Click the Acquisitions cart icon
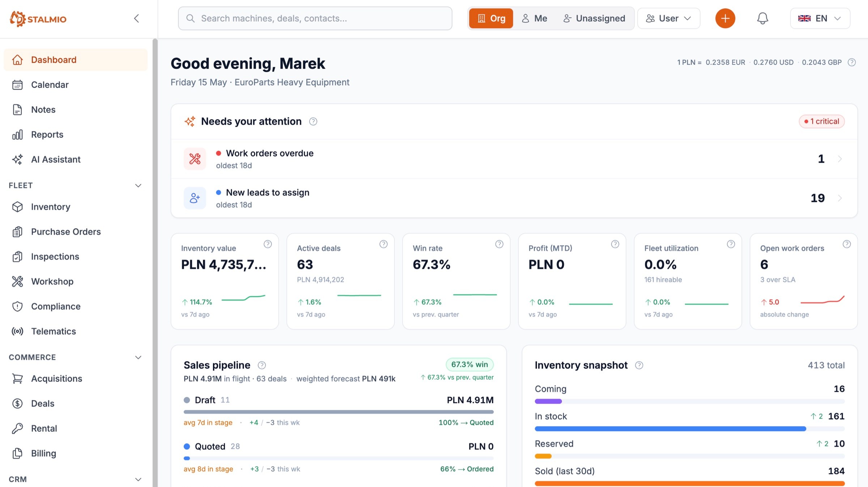 point(17,378)
